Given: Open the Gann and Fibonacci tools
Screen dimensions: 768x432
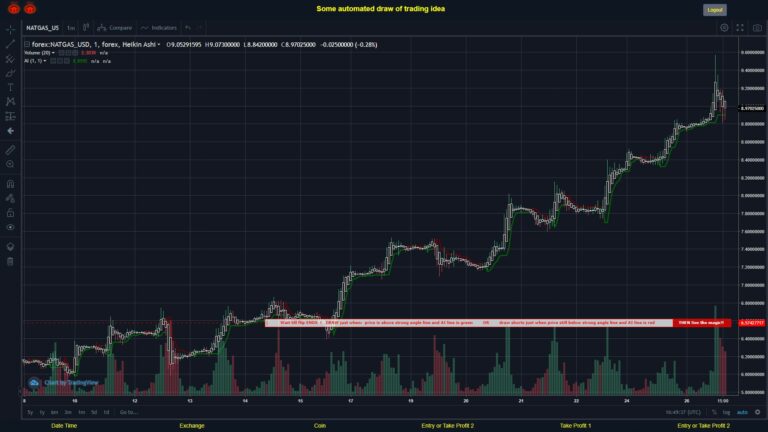Looking at the screenshot, I should 10,59.
